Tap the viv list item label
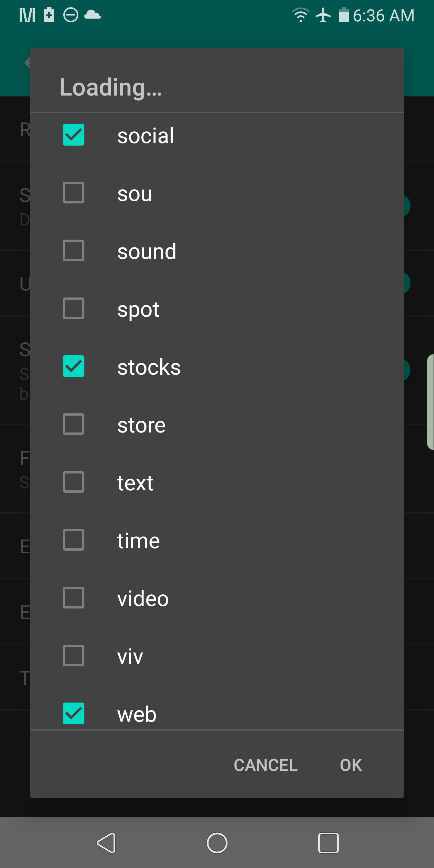434x868 pixels. [130, 656]
